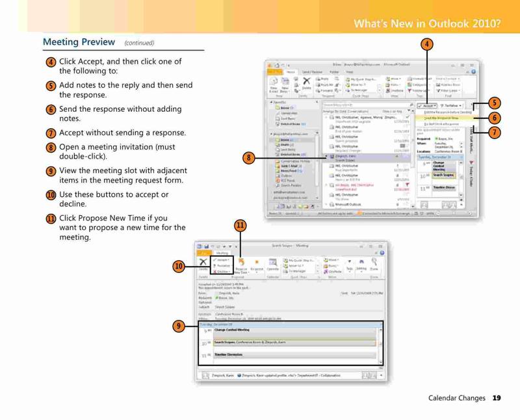The height and width of the screenshot is (420, 520).
Task: Select Inbox under Favorites
Action: click(285, 108)
